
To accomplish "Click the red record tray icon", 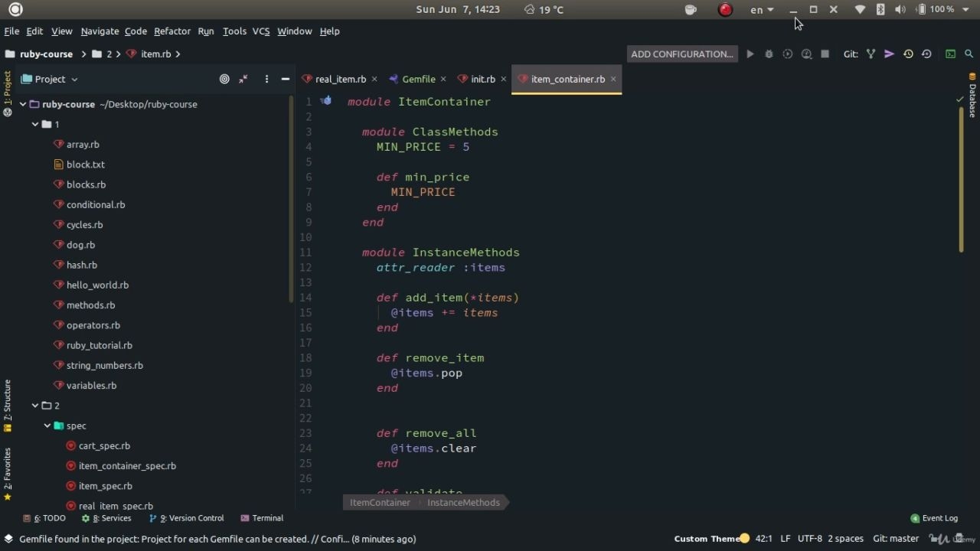I will 725,9.
